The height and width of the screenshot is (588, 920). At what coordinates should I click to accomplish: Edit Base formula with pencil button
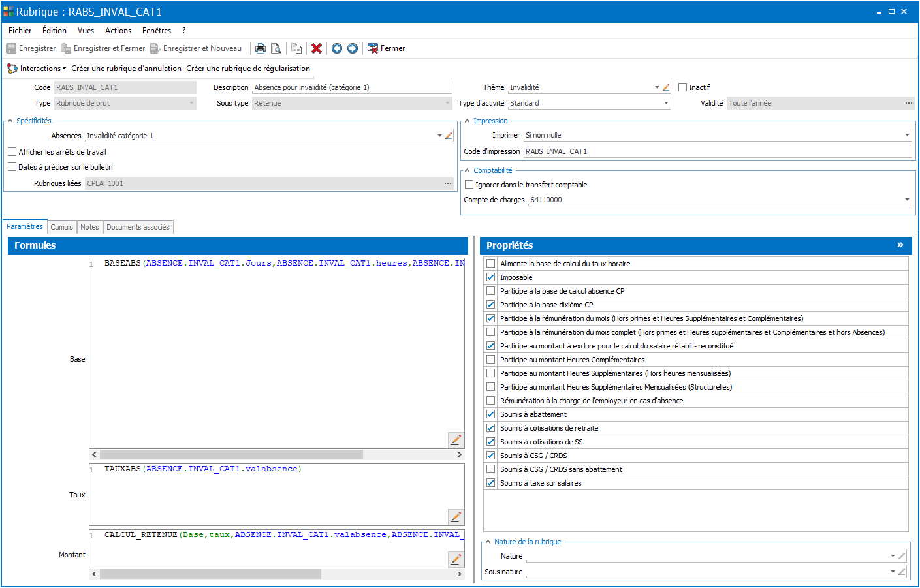pos(456,440)
